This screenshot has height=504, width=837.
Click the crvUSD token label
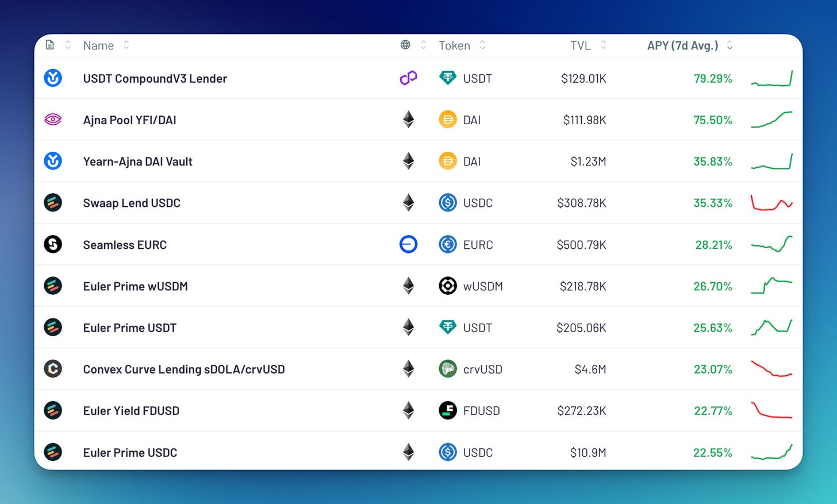coord(483,369)
